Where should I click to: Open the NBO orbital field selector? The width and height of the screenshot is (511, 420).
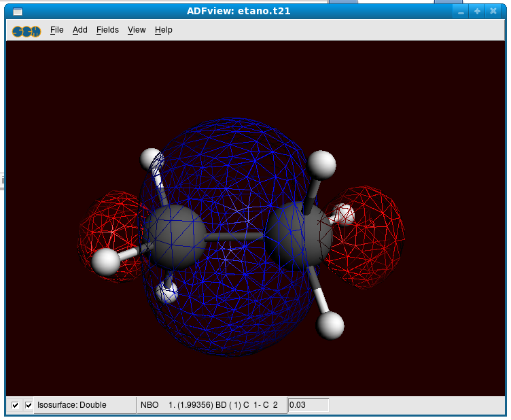pyautogui.click(x=212, y=405)
